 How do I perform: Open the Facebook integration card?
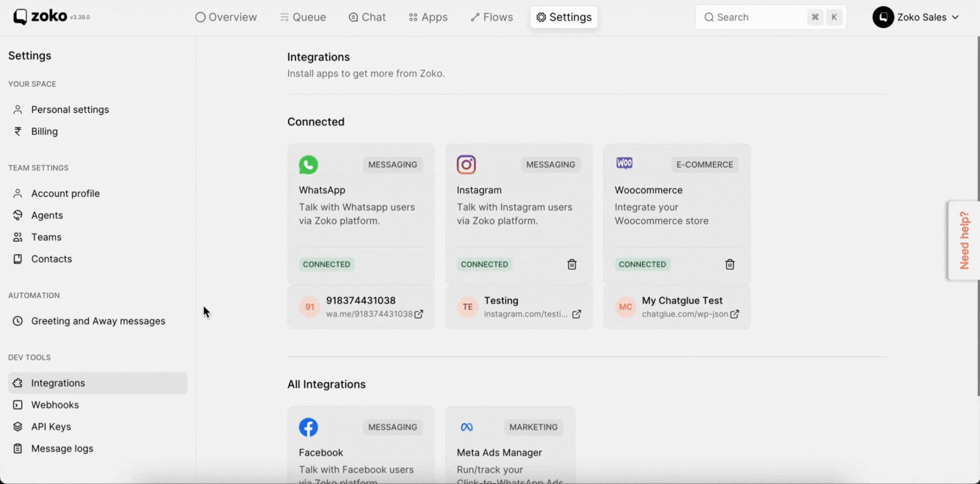coord(361,445)
